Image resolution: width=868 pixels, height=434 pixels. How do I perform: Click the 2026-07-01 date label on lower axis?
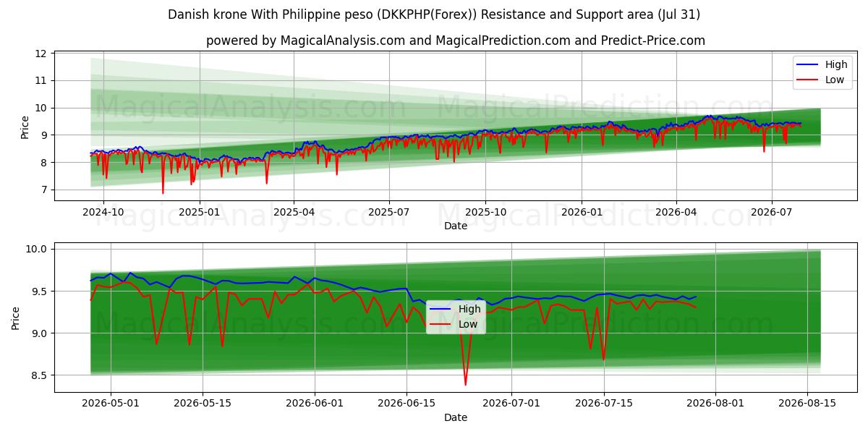tap(511, 404)
